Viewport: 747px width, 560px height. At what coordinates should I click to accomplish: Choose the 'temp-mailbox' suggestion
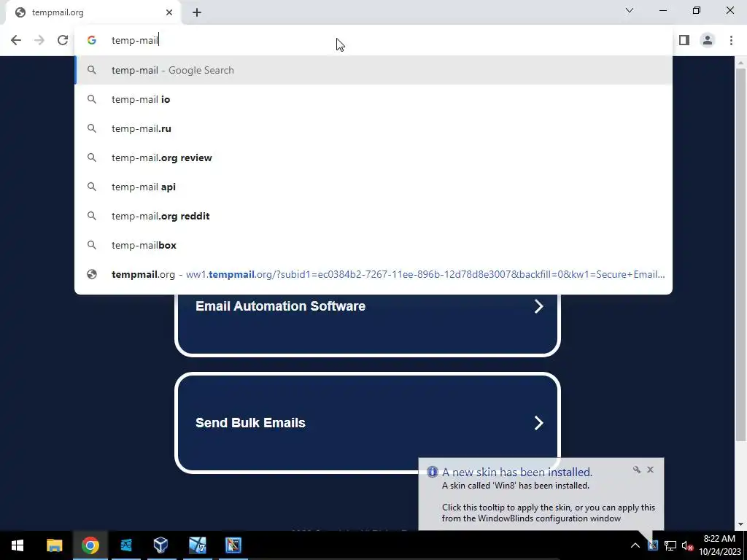[373, 245]
